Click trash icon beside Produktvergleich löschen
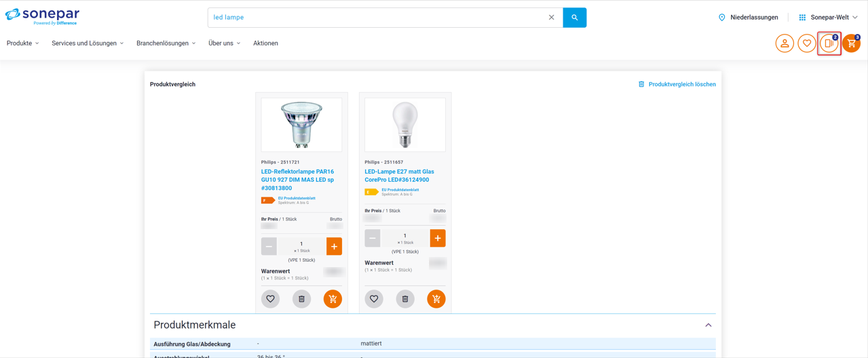868x358 pixels. pyautogui.click(x=641, y=84)
